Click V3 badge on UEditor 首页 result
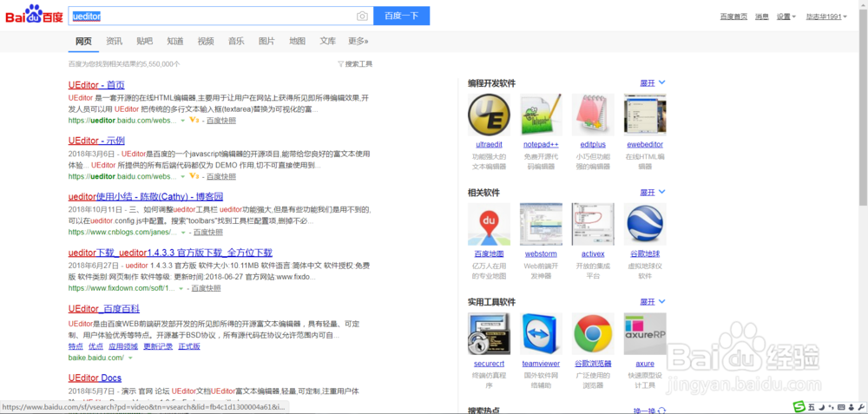 [x=194, y=120]
